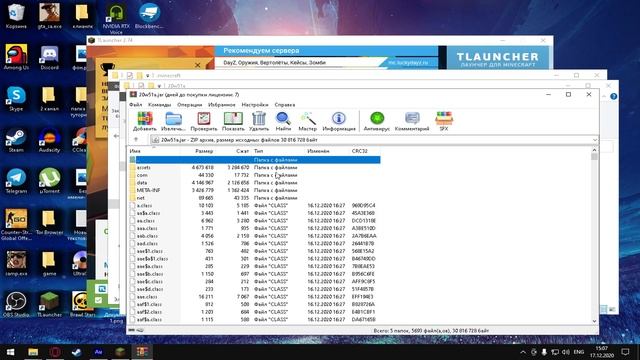Image resolution: width=640 pixels, height=360 pixels.
Task: Open the Discord desktop icon
Action: point(49,57)
